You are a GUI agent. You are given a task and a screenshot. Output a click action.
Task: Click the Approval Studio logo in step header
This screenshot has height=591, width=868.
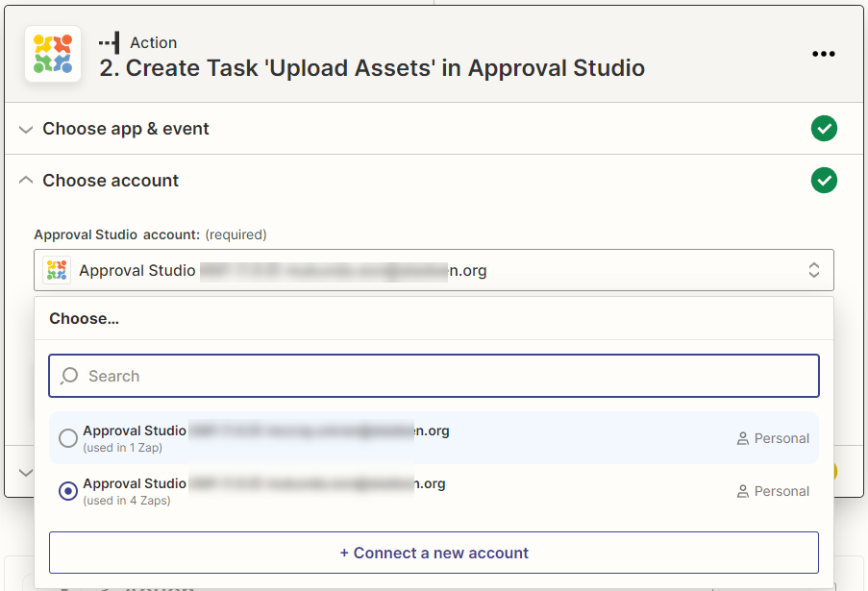(x=53, y=54)
